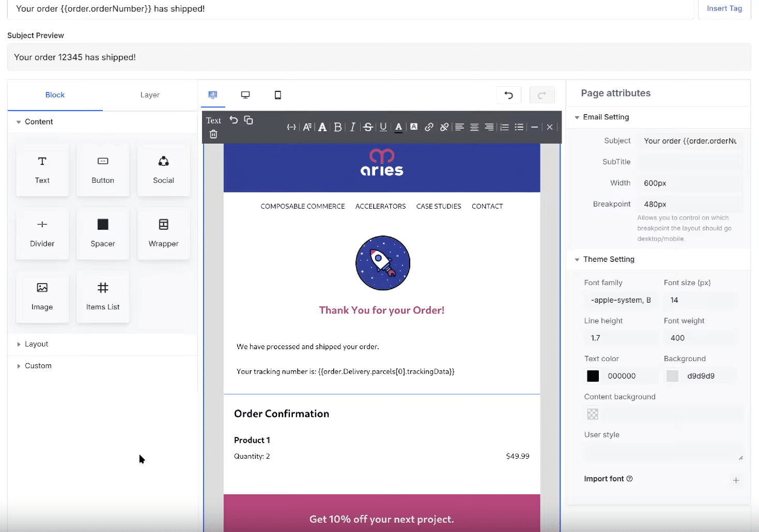Viewport: 759px width, 532px height.
Task: Open the black Text color swatch
Action: [593, 376]
